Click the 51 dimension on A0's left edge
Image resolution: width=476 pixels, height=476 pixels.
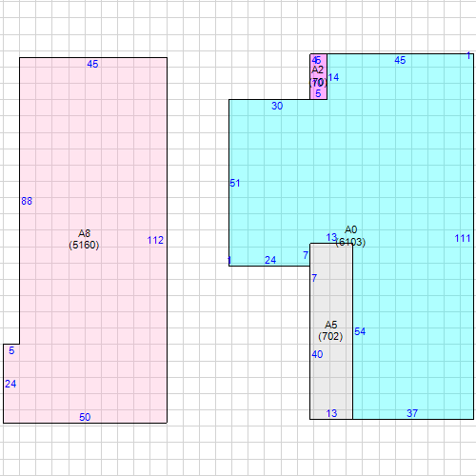(x=235, y=183)
